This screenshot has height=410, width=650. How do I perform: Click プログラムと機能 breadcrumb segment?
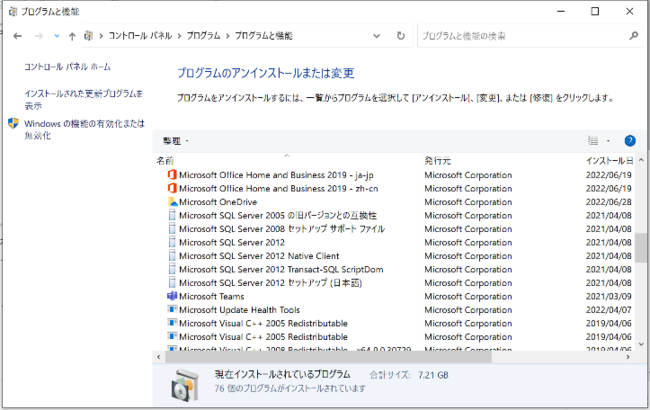coord(264,36)
